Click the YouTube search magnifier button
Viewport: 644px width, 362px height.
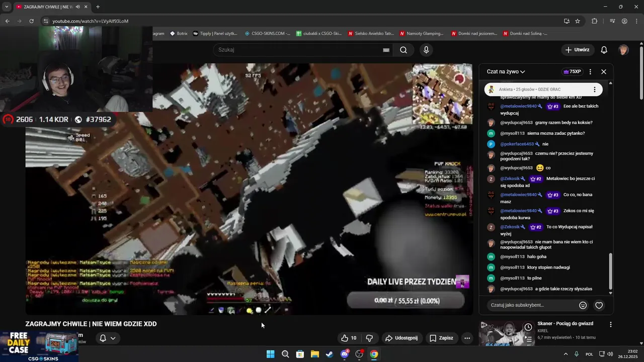[x=404, y=50]
